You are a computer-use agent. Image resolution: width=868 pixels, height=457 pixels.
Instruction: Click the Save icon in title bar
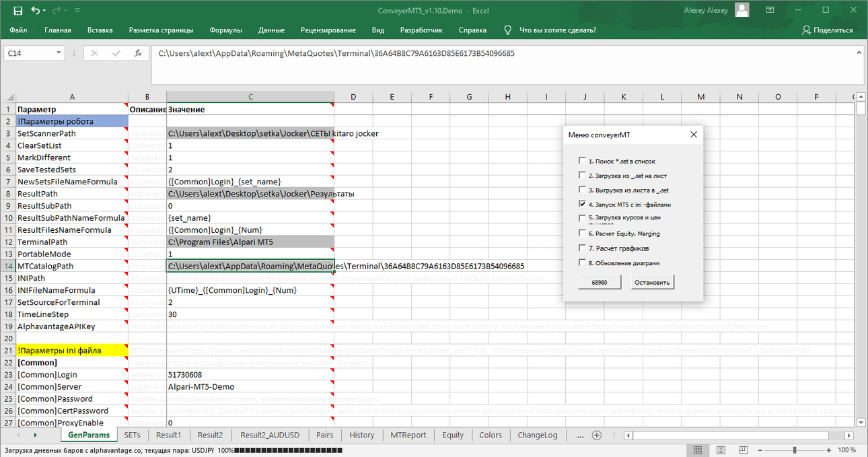point(17,11)
